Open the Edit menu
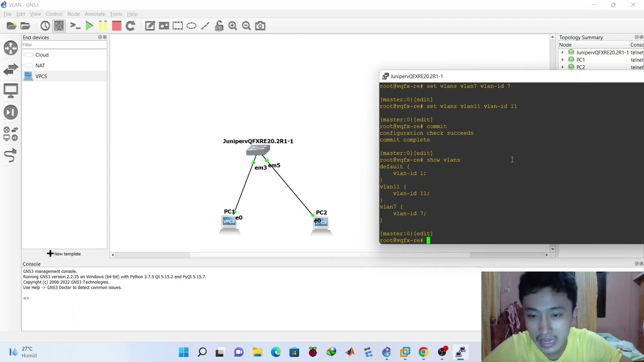 (x=21, y=14)
